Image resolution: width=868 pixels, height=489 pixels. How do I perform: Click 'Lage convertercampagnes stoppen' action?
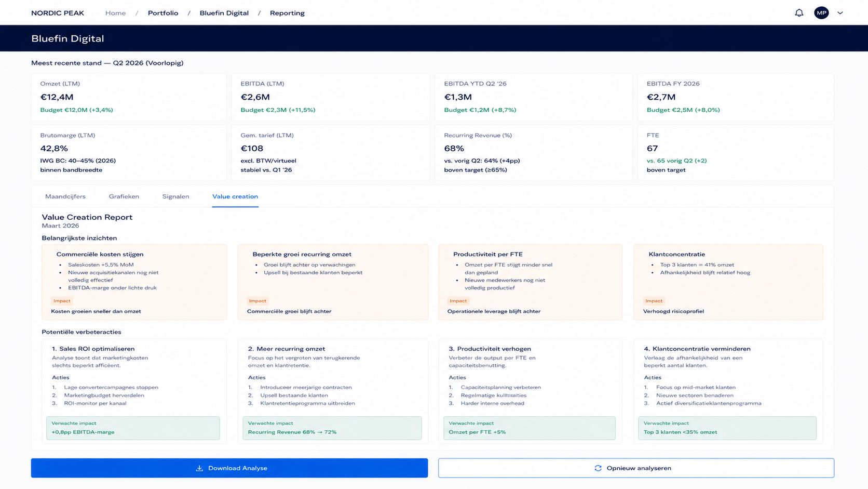(111, 387)
